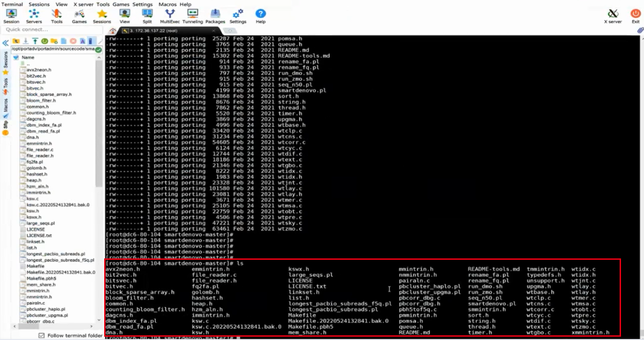Toggle the Follow terminal folder checkbox
This screenshot has width=644, height=340.
42,335
